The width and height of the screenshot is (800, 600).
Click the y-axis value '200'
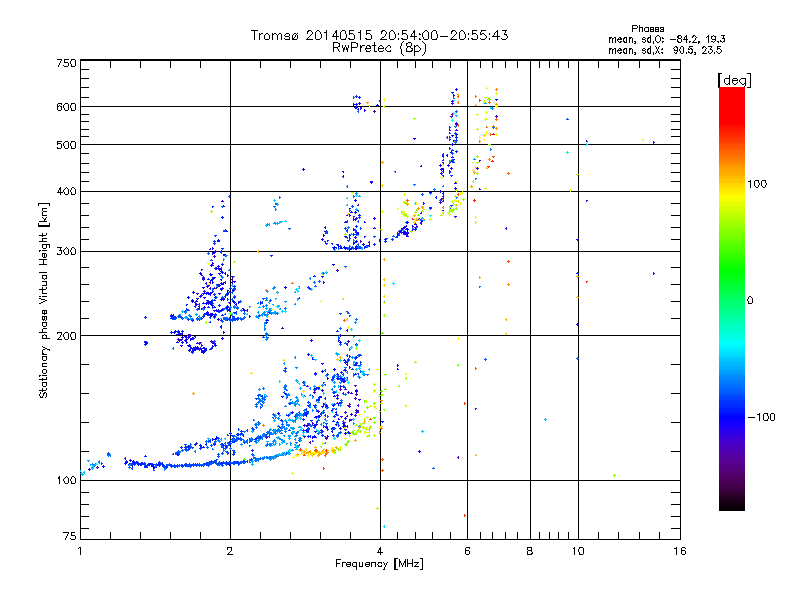[x=66, y=336]
